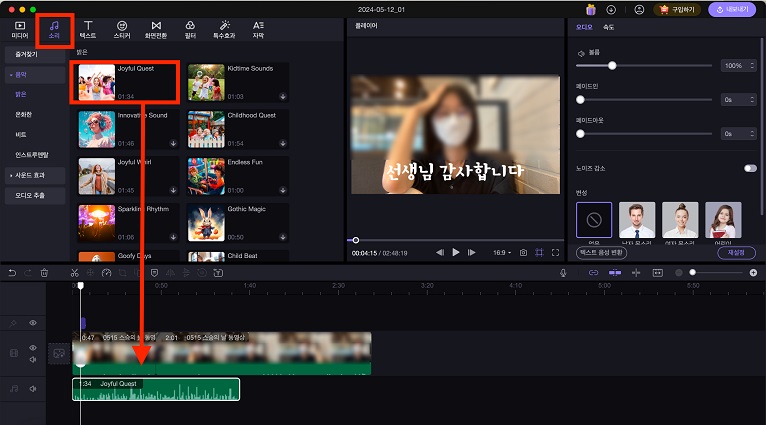Click the 재설정 reset button
Viewport: 766px width, 425px height.
736,253
